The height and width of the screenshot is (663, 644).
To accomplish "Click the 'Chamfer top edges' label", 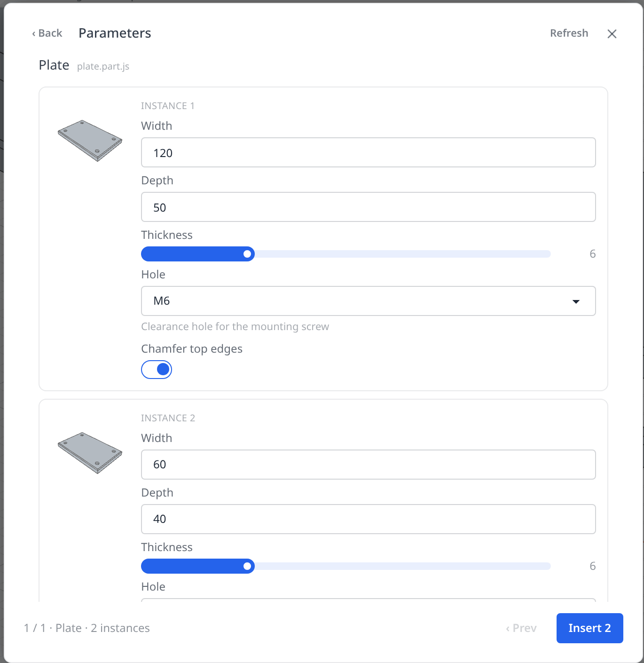I will 192,349.
